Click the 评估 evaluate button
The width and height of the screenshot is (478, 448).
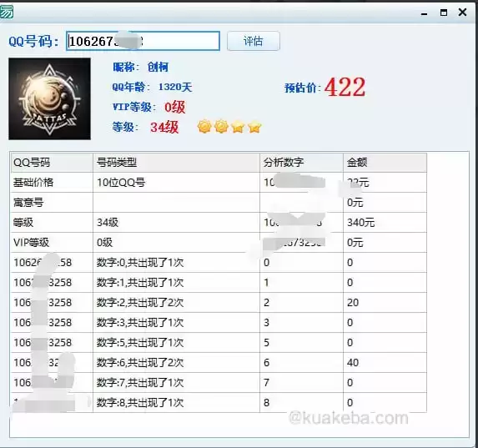pos(254,41)
